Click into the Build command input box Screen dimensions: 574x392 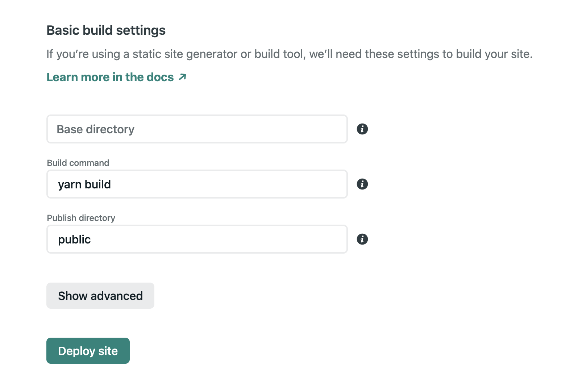coord(197,184)
